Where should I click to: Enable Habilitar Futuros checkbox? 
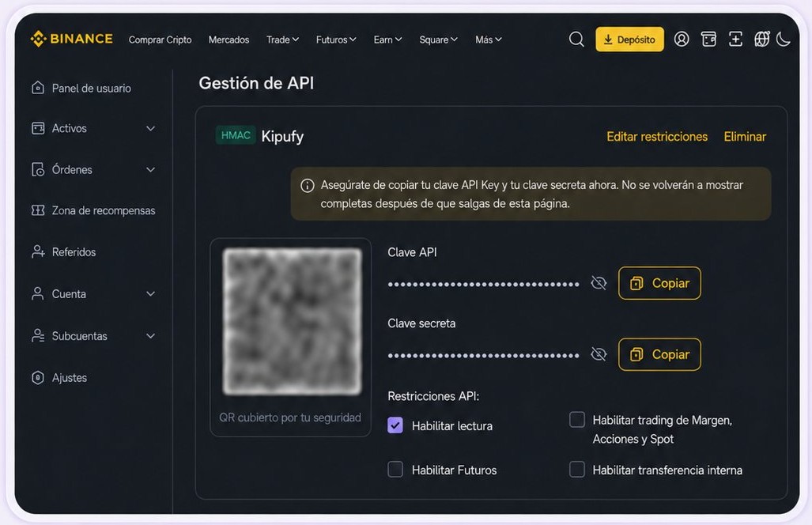click(x=395, y=469)
